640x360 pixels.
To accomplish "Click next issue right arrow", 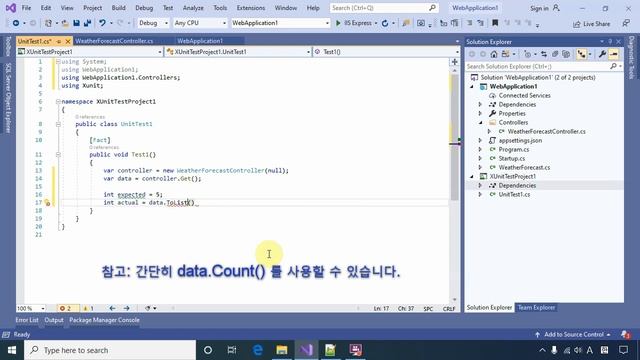I will 127,308.
